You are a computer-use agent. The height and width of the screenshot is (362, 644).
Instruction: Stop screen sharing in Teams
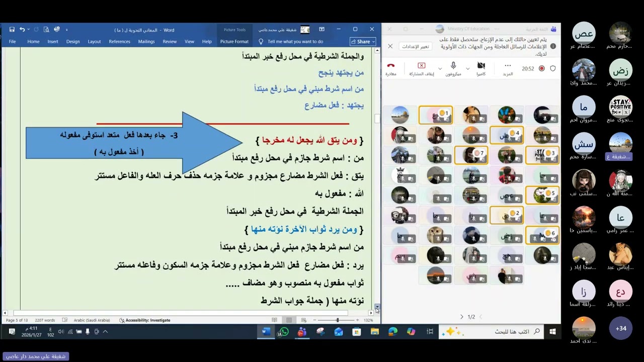coord(422,69)
